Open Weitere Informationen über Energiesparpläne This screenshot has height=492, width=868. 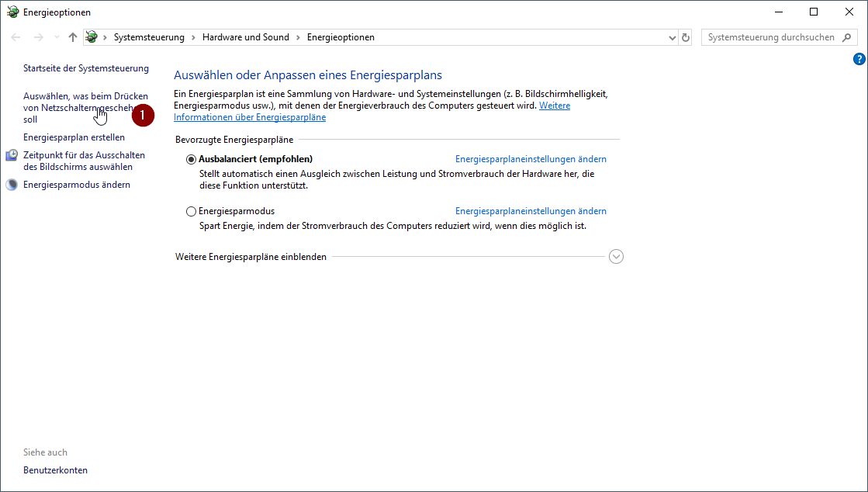pyautogui.click(x=372, y=112)
